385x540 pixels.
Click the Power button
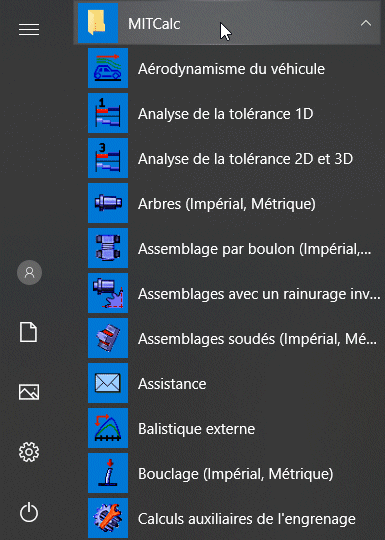coord(29,512)
